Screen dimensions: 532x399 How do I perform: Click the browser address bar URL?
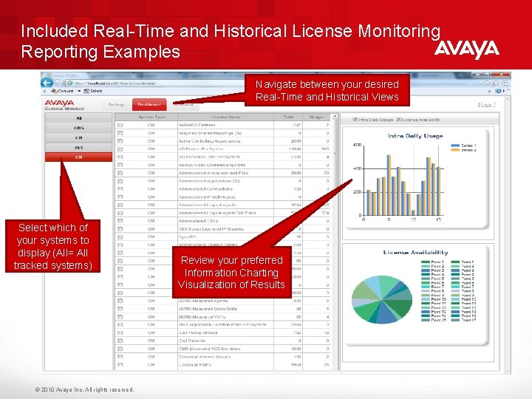[x=115, y=83]
